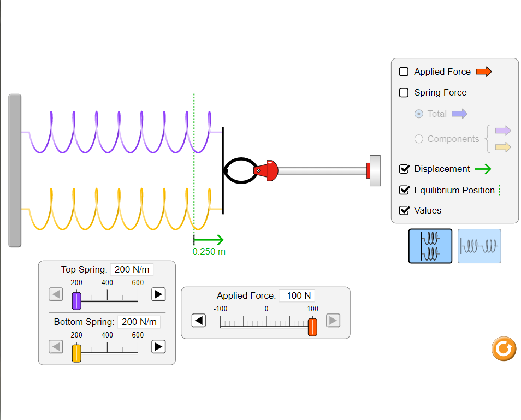This screenshot has height=420, width=521.
Task: Enable the Applied Force checkbox
Action: pyautogui.click(x=404, y=72)
